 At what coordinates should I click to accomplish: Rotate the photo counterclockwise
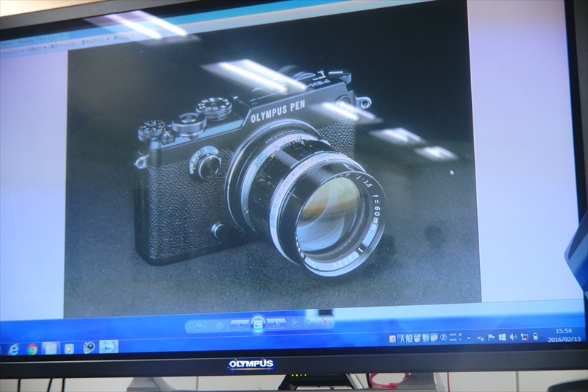tap(295, 323)
